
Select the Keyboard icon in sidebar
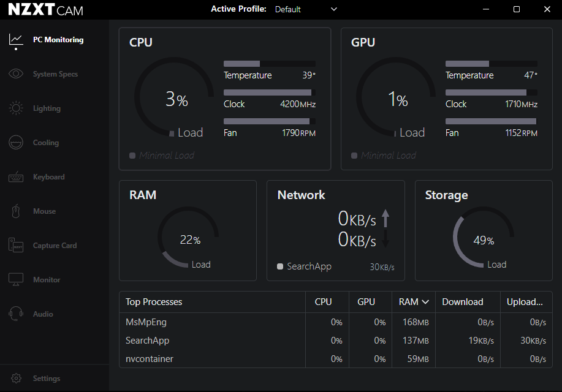[16, 177]
